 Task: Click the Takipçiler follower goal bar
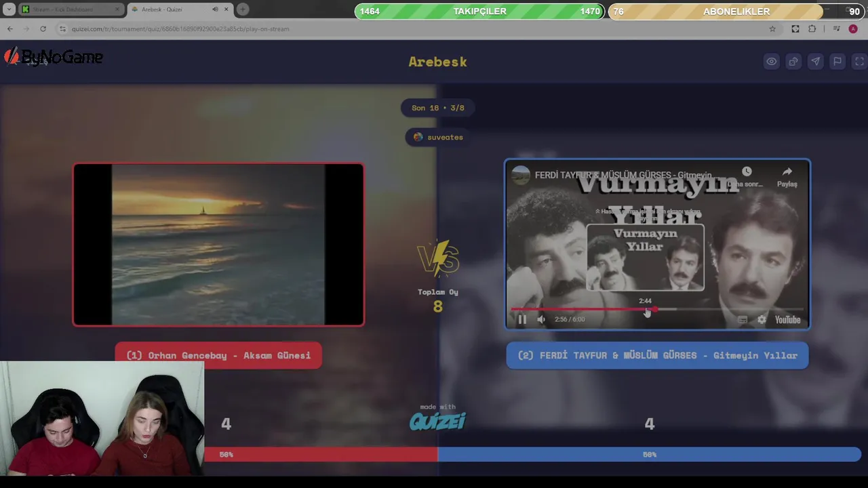point(479,12)
